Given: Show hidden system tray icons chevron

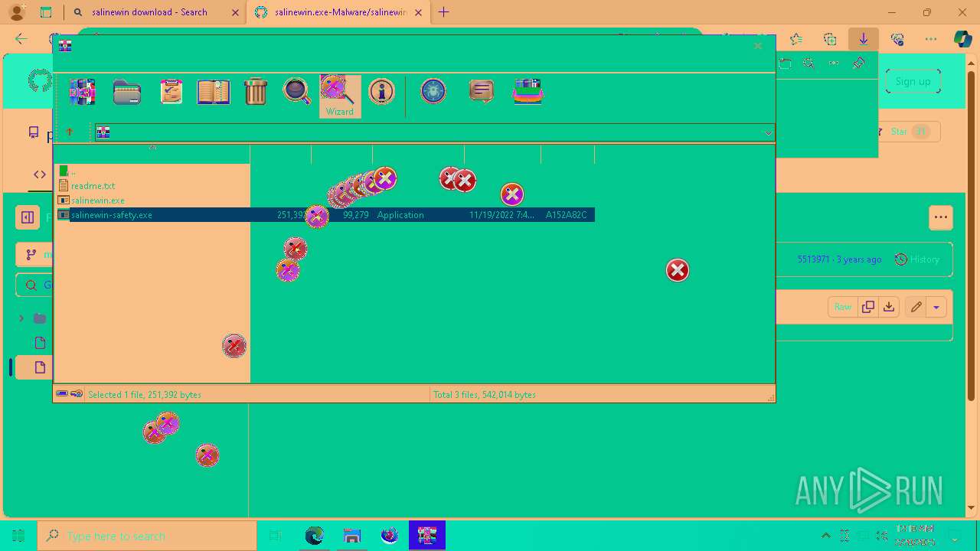Looking at the screenshot, I should (x=825, y=536).
